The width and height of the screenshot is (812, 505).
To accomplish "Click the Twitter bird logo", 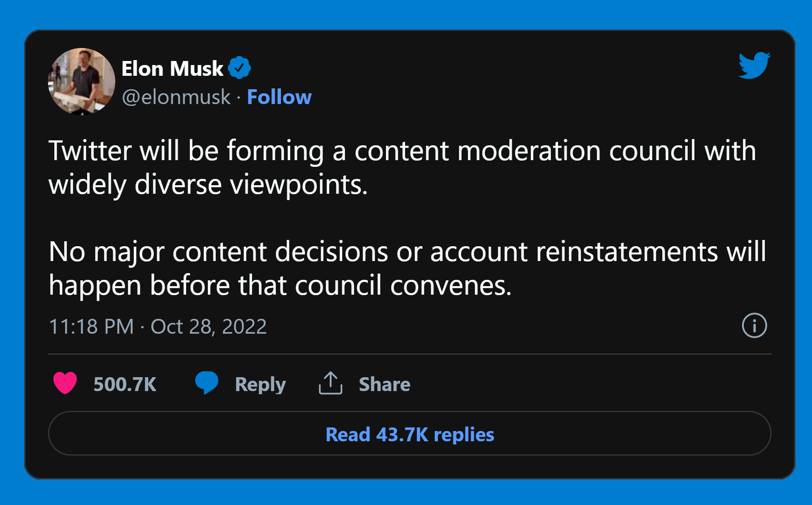I will [754, 65].
